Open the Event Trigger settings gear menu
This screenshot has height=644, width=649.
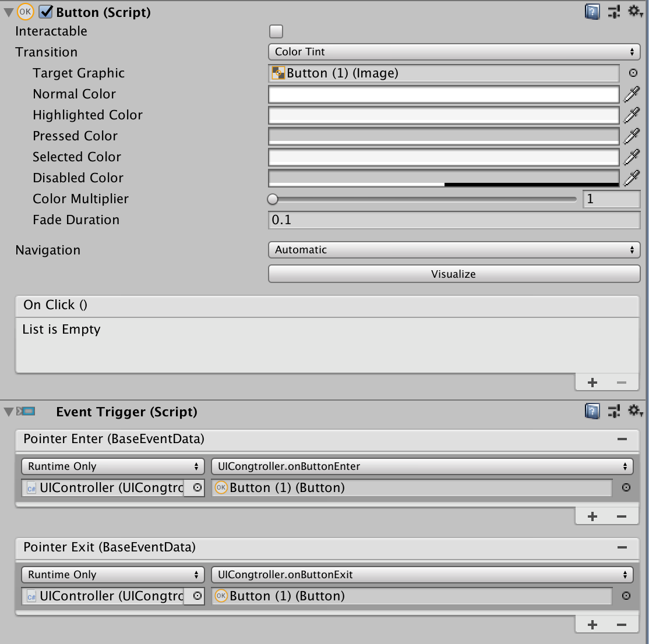635,411
